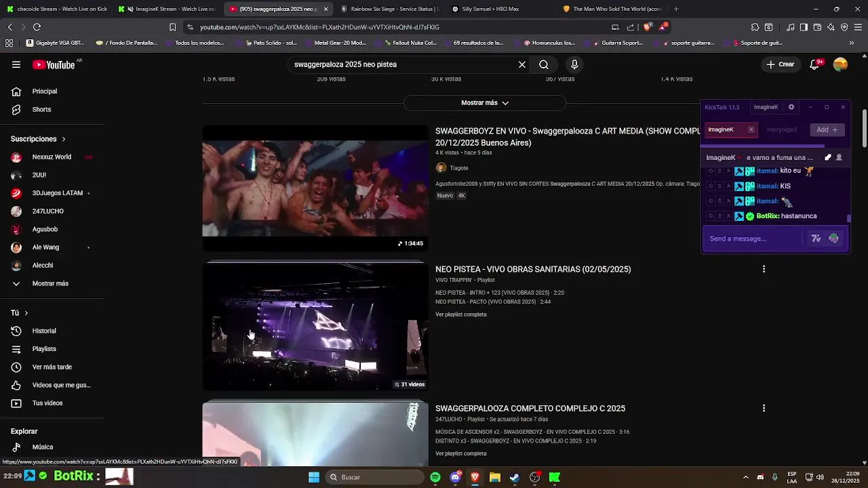Image resolution: width=868 pixels, height=488 pixels.
Task: Open SWAGGERPALOOZA COMPLETO COMPLEJO C 2025 title
Action: (530, 408)
